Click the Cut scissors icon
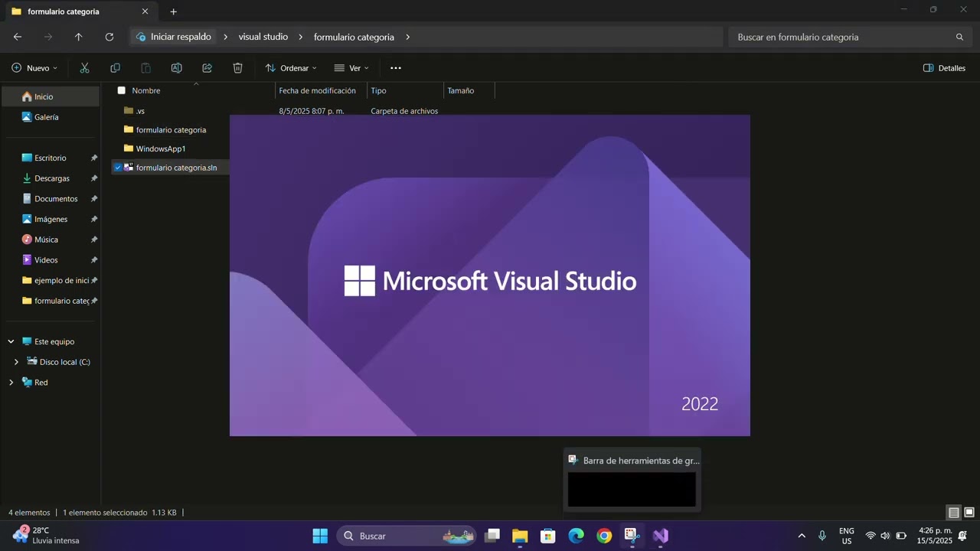The width and height of the screenshot is (980, 551). [85, 68]
